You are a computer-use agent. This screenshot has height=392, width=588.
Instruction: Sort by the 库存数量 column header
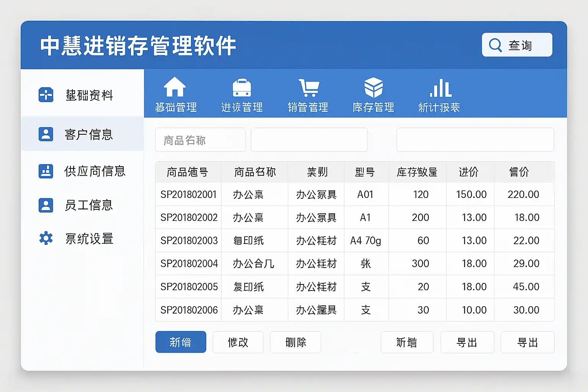pos(417,172)
